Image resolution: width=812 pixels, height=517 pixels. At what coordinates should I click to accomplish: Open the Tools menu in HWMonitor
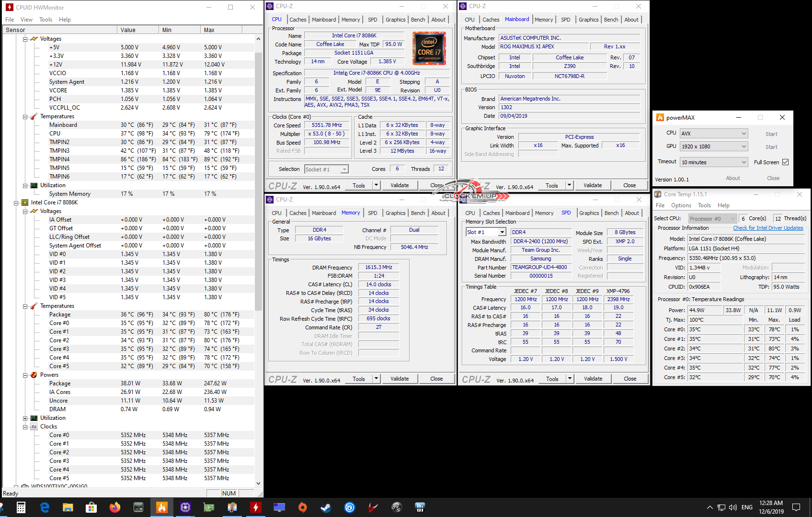pyautogui.click(x=46, y=20)
